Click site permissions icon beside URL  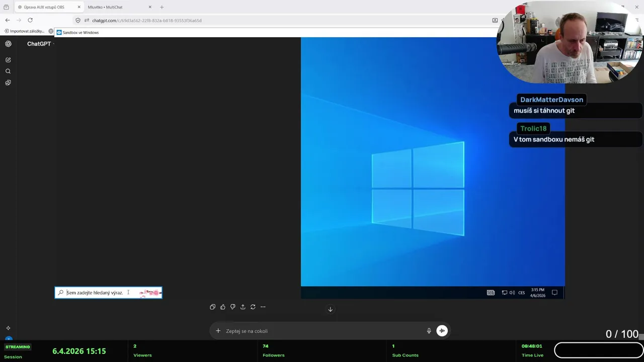(x=87, y=20)
